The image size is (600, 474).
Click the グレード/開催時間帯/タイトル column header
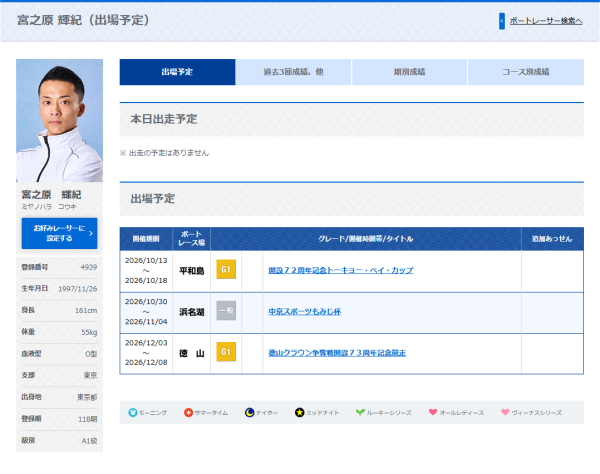point(365,239)
